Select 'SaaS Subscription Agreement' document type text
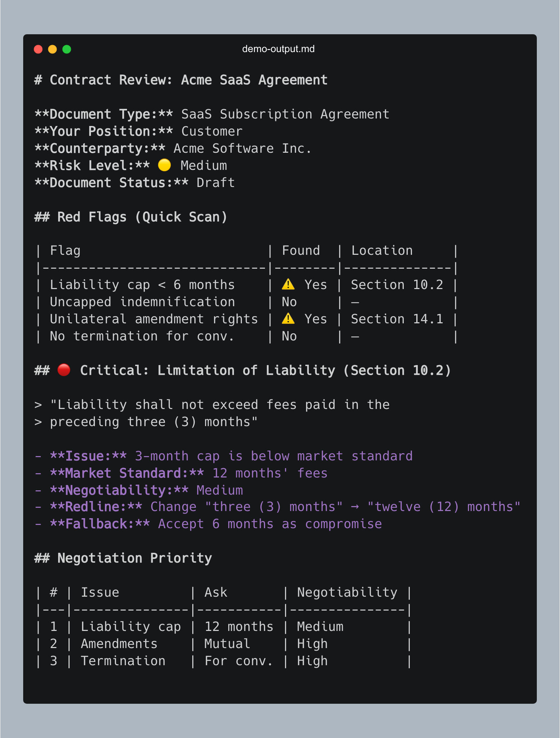Viewport: 560px width, 738px height. tap(285, 114)
